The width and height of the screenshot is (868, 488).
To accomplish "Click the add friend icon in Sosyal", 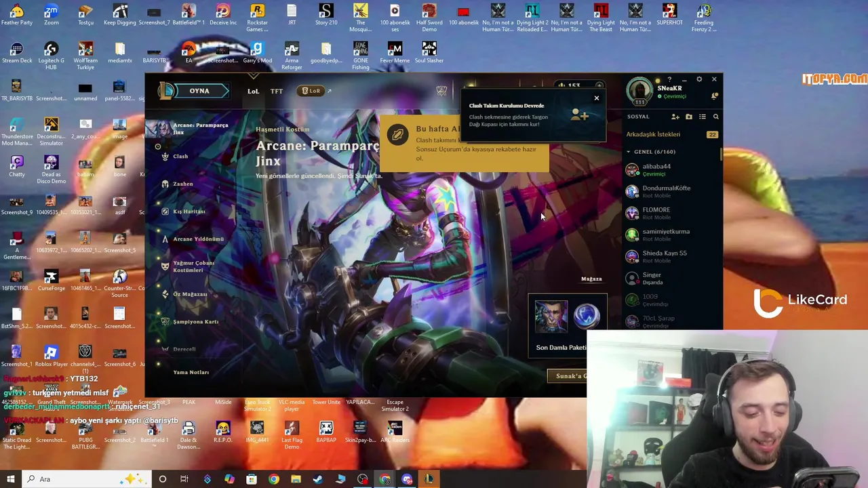I will tap(675, 117).
